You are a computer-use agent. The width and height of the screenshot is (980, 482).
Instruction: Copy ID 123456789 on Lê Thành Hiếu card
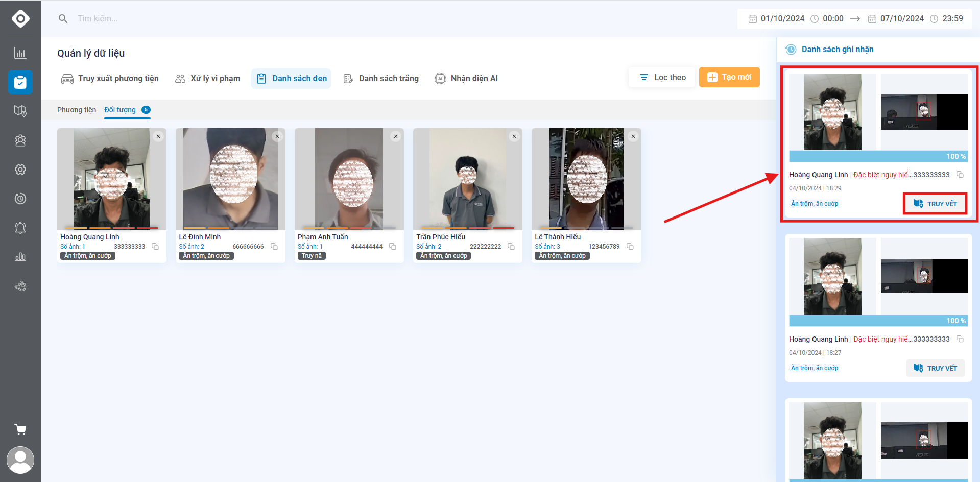630,247
